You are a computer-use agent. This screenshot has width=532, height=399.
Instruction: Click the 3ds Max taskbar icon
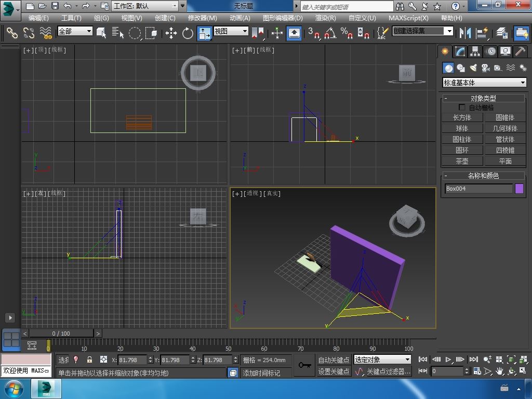(46, 389)
